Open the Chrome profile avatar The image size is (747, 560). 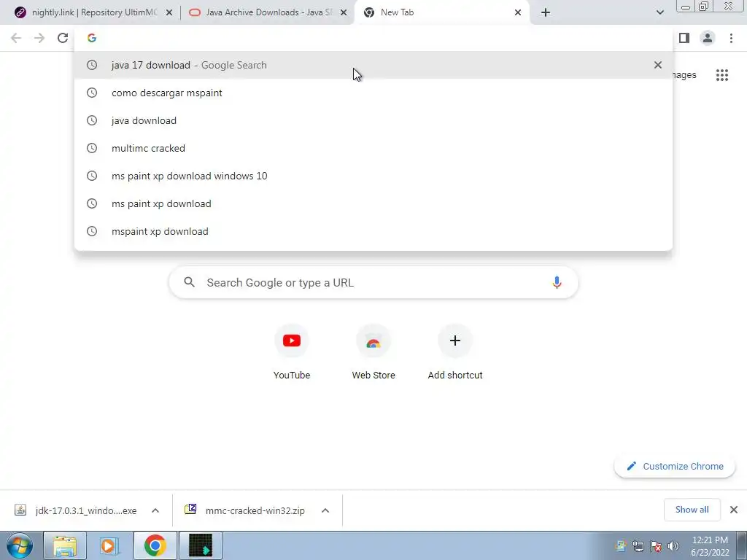coord(708,38)
